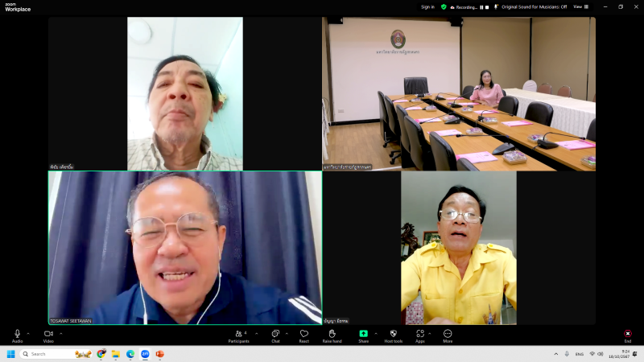The width and height of the screenshot is (644, 362).
Task: Click the green Share screen button
Action: tap(363, 334)
